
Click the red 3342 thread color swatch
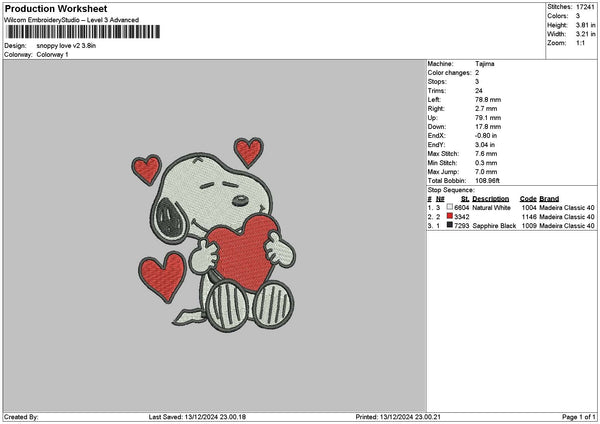tap(450, 216)
